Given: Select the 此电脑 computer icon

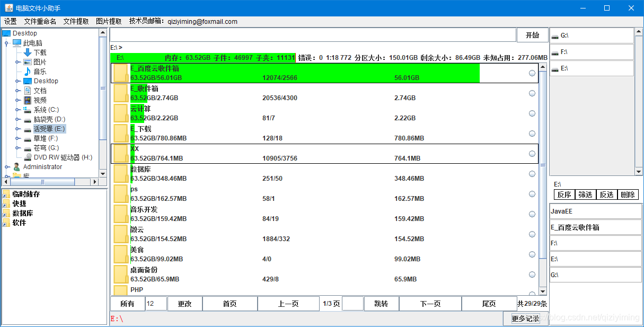Looking at the screenshot, I should click(x=17, y=43).
